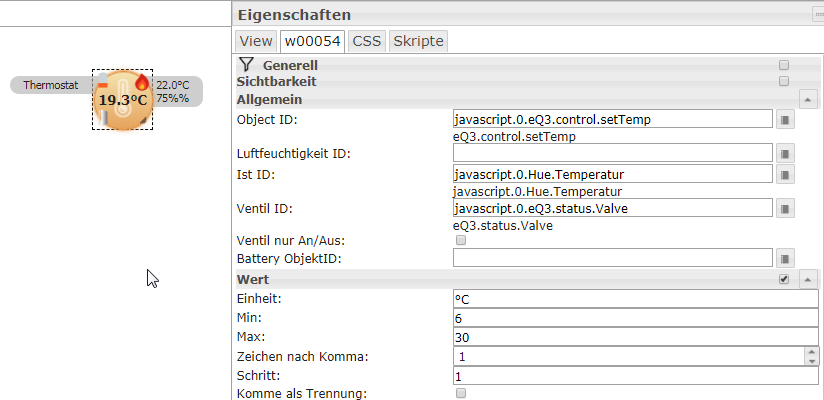Enable Ventil nur An/Aus checkbox
Image resolution: width=824 pixels, height=400 pixels.
461,241
